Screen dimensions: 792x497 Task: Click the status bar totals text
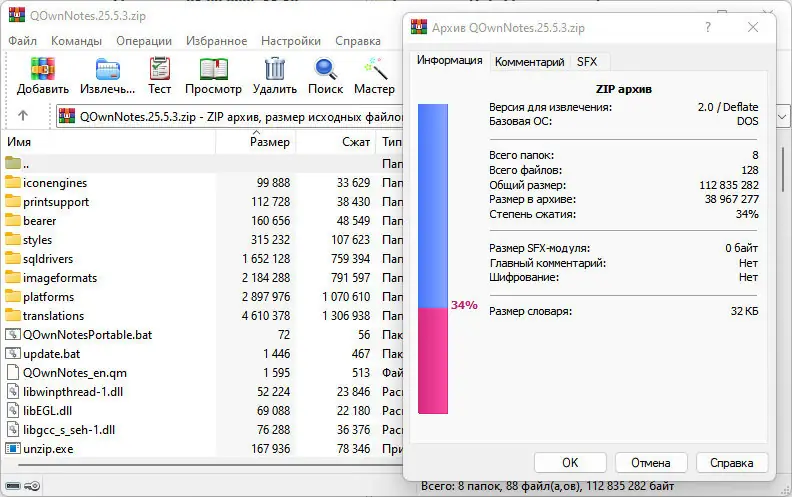[x=548, y=486]
